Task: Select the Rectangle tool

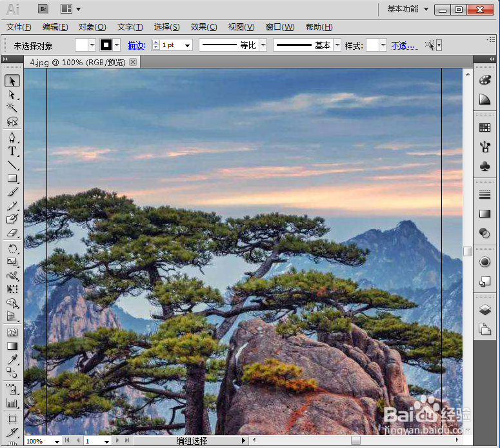Action: [x=12, y=178]
